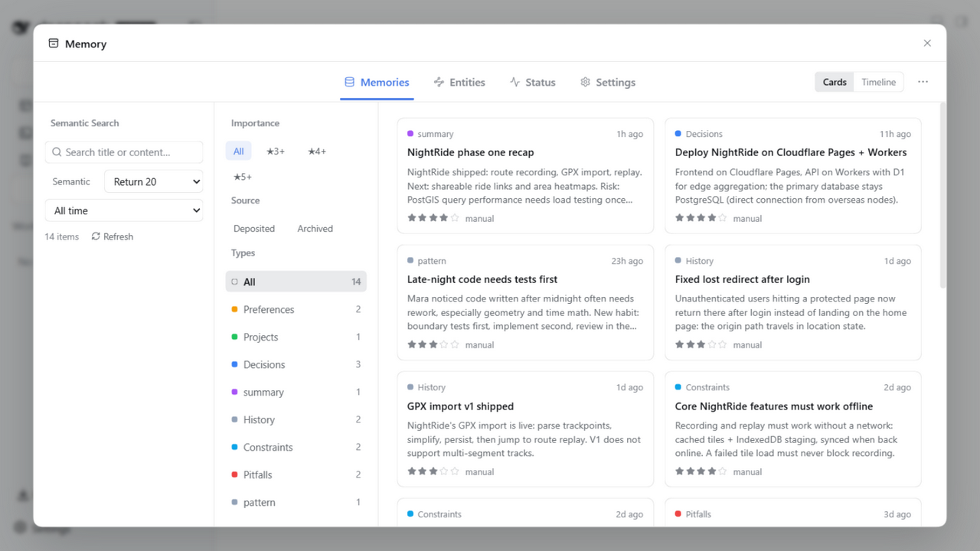The image size is (980, 551).
Task: Show Archived source memories
Action: pos(315,228)
